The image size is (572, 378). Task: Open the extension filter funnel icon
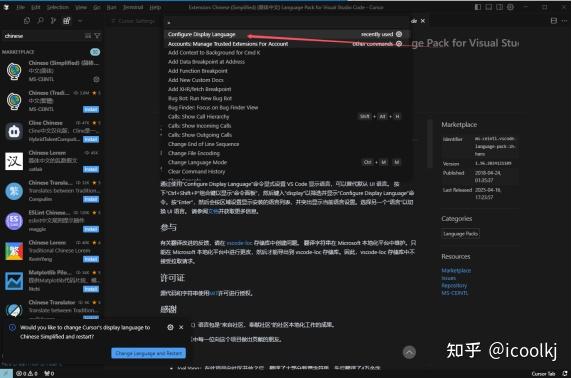97,36
